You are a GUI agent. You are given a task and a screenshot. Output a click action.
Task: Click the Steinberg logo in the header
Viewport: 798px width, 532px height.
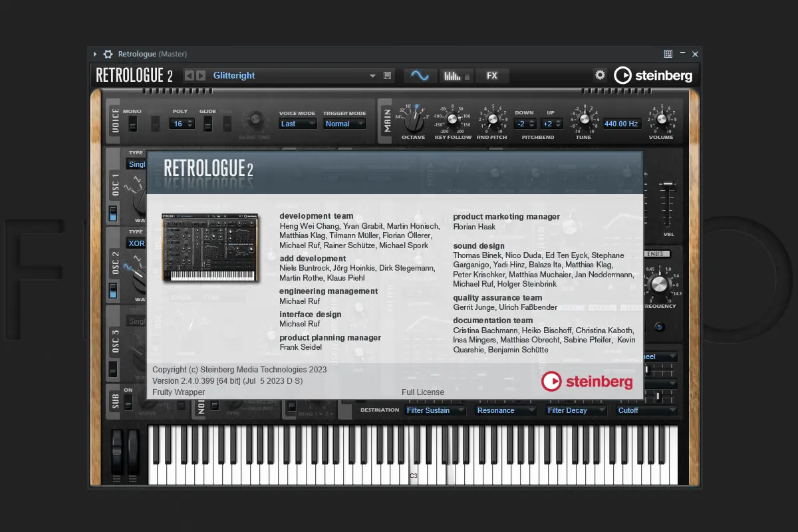(652, 75)
